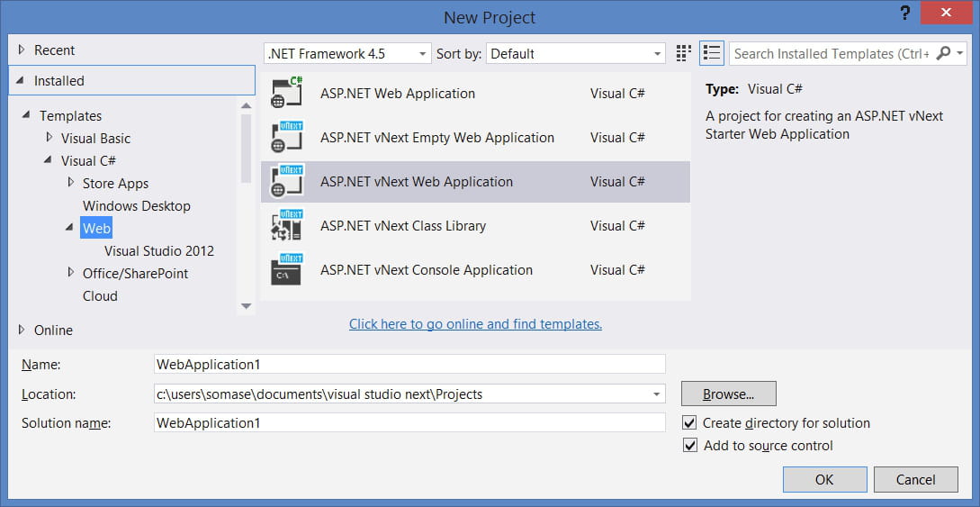Switch to medium icons list view
The width and height of the screenshot is (980, 507).
(711, 53)
